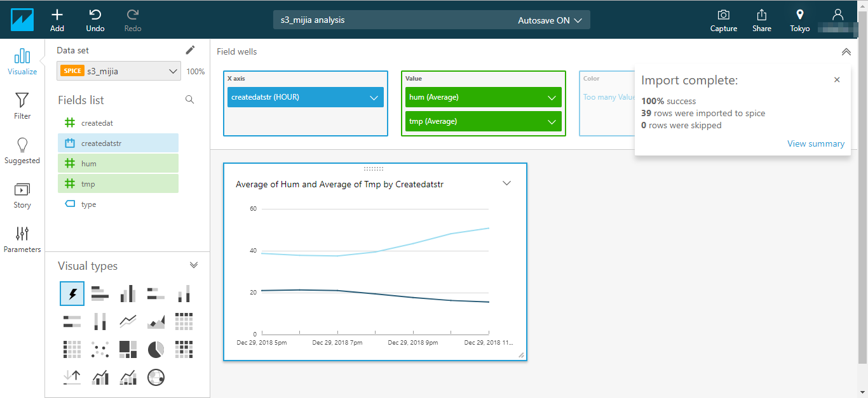Open the createdatstr HOUR dropdown

click(373, 97)
